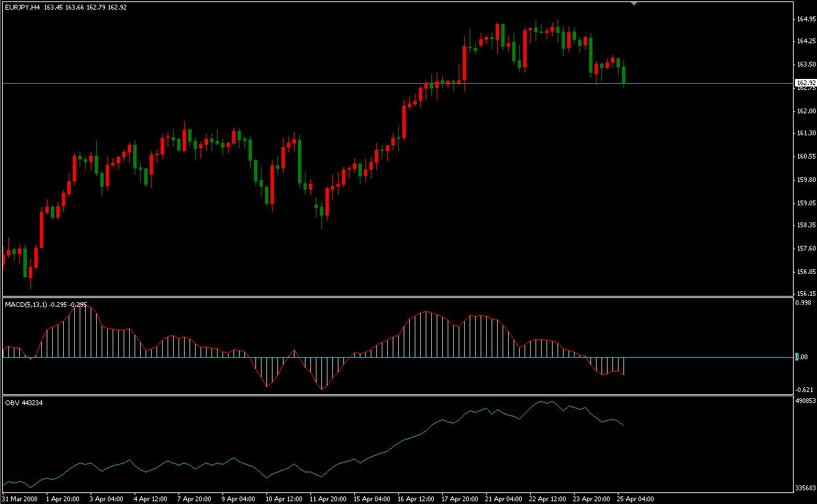Click the 156.15 price axis value
817x504 pixels.
pos(805,294)
